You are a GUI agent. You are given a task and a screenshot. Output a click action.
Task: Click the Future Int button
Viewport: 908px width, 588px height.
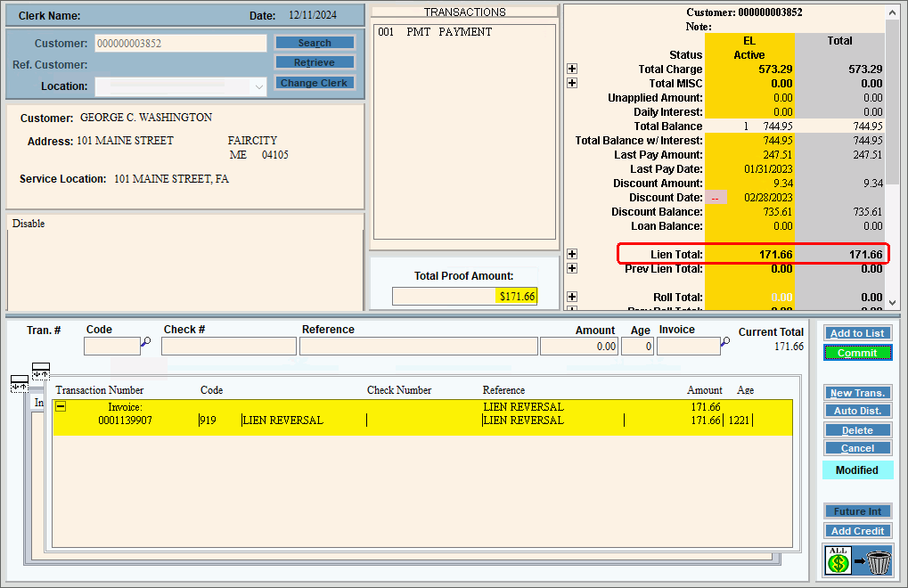(x=857, y=511)
